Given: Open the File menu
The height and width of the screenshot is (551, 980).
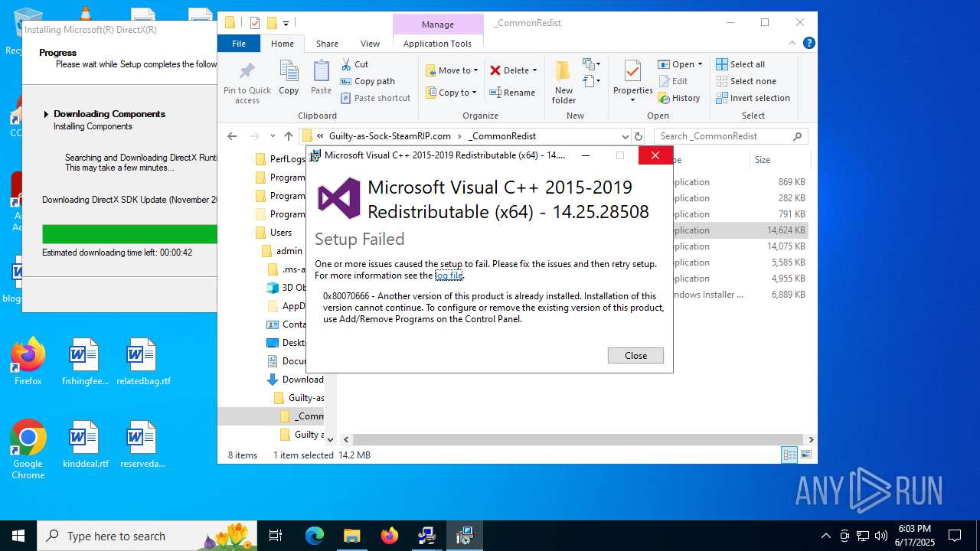Looking at the screenshot, I should (x=239, y=44).
